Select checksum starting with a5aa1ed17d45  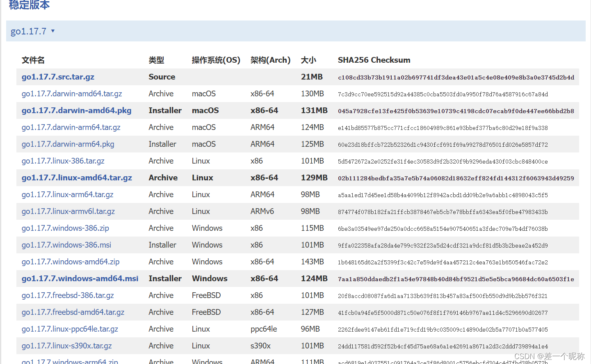pyautogui.click(x=443, y=195)
